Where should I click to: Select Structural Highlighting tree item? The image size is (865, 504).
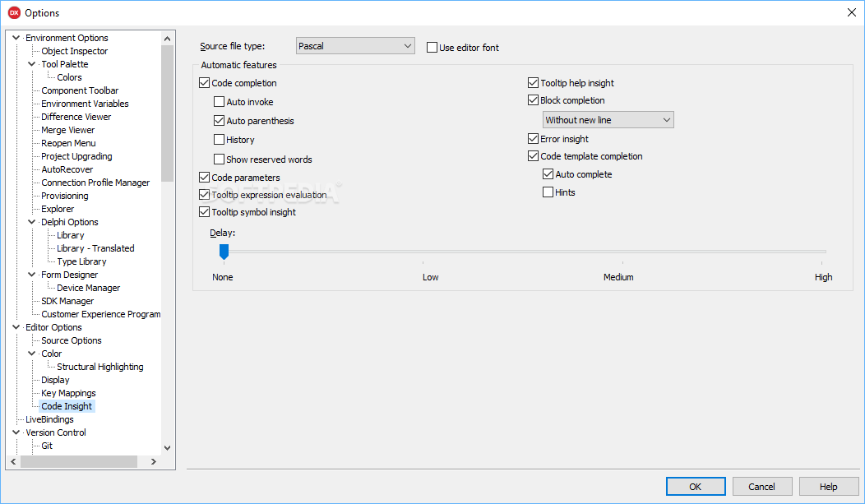(99, 367)
